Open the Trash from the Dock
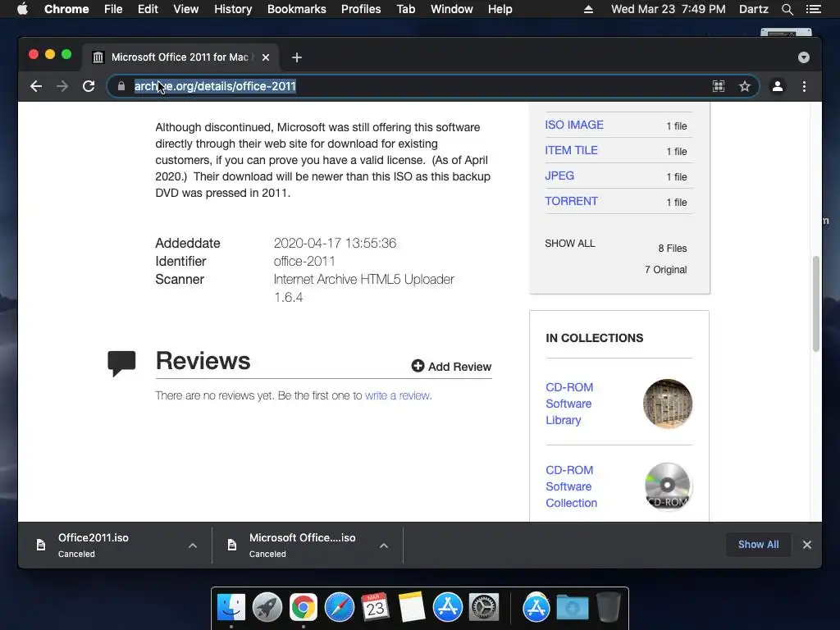Screen dimensions: 840x630 609,607
